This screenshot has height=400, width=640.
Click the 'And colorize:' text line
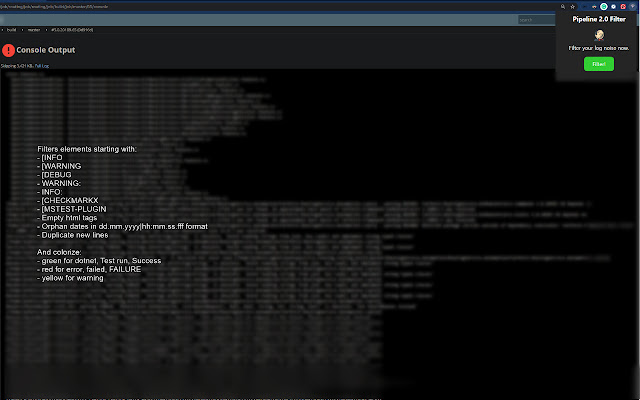[x=59, y=252]
